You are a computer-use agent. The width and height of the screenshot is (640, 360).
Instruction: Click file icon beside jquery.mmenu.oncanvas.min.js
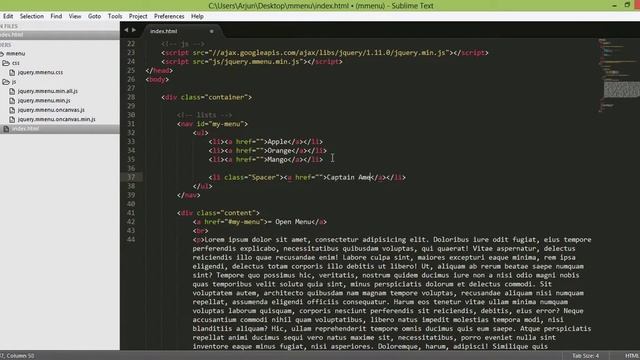[x=12, y=119]
